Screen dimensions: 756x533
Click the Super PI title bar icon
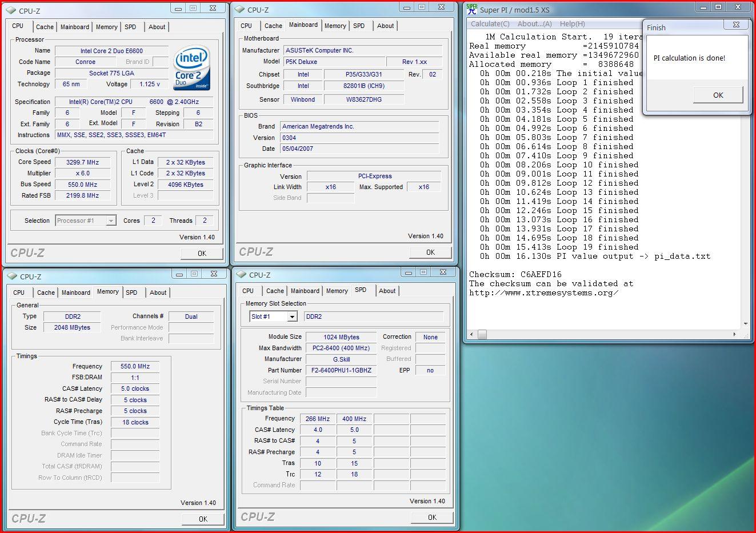coord(472,9)
